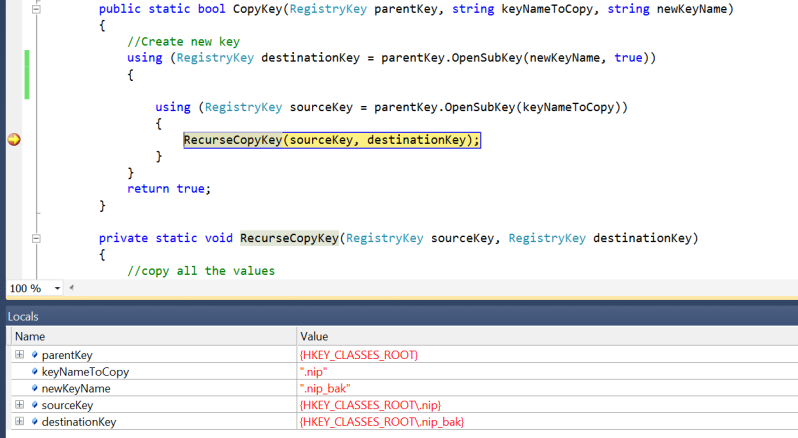Click the //copy all the values comment
Screen dimensions: 798x438
pyautogui.click(x=201, y=271)
